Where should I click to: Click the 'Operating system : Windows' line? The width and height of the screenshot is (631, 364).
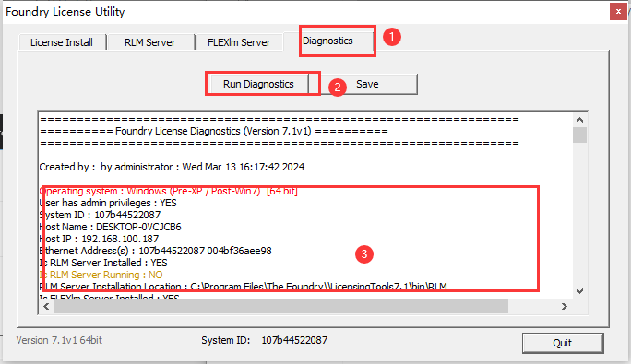(169, 191)
